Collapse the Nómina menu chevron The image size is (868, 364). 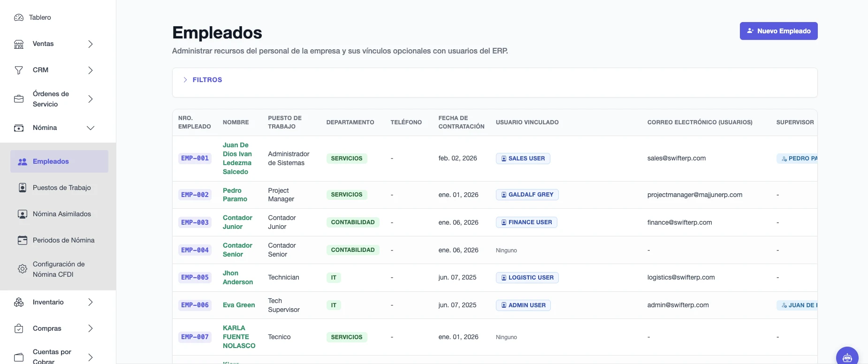pyautogui.click(x=91, y=128)
